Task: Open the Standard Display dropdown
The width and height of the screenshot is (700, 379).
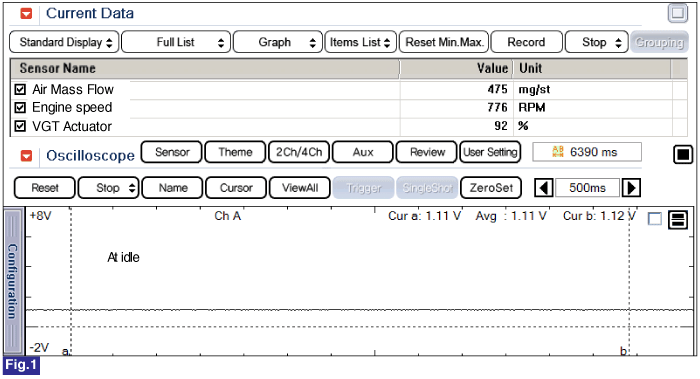Action: 64,42
